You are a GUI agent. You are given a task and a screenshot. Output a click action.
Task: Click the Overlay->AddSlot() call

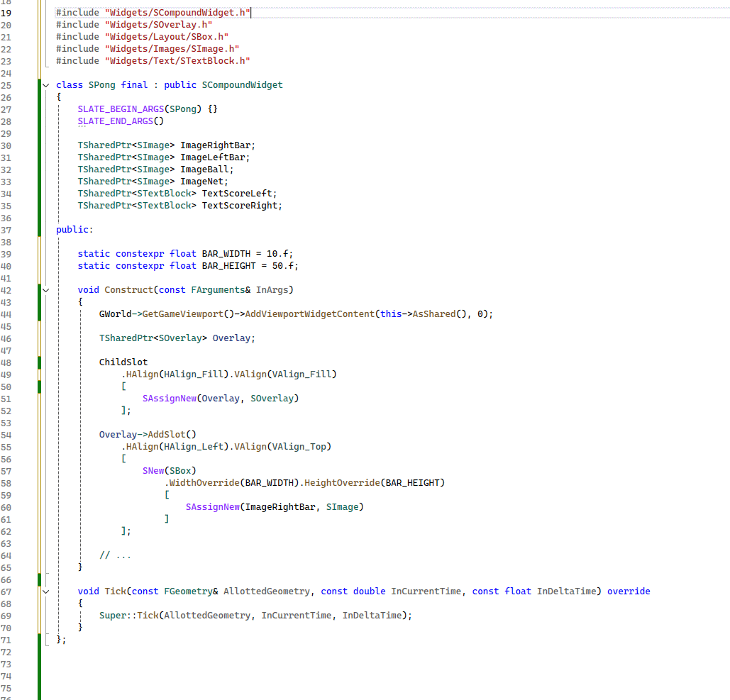tap(148, 435)
